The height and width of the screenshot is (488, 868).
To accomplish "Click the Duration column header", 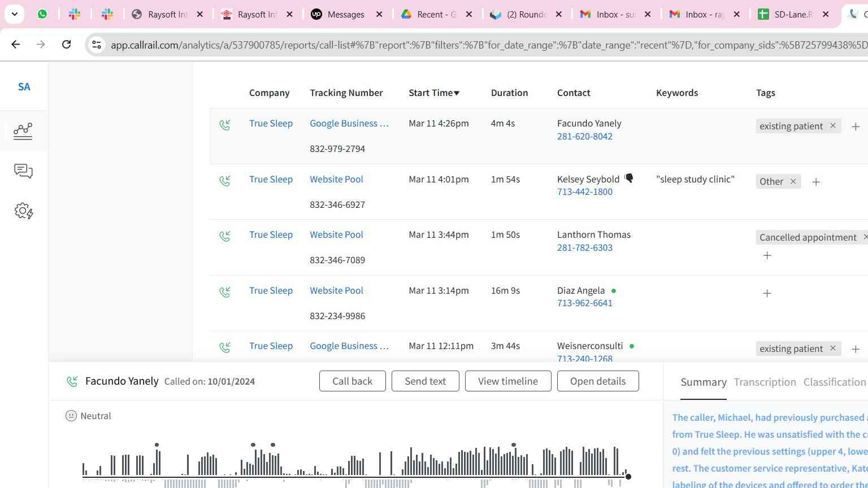I will (509, 93).
